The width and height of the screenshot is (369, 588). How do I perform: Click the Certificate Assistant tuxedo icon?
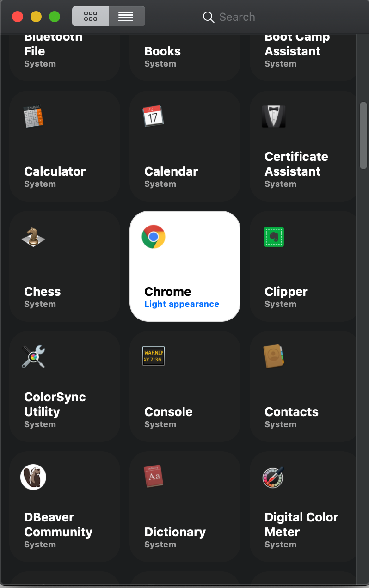(x=274, y=116)
